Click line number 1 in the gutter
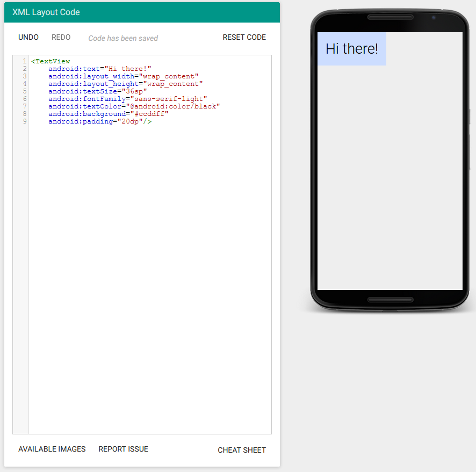This screenshot has height=472, width=476. (25, 61)
